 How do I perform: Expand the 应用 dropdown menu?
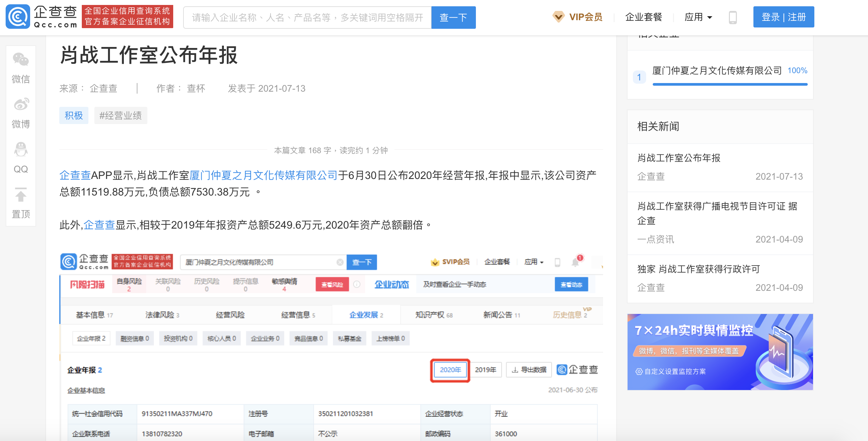[698, 17]
